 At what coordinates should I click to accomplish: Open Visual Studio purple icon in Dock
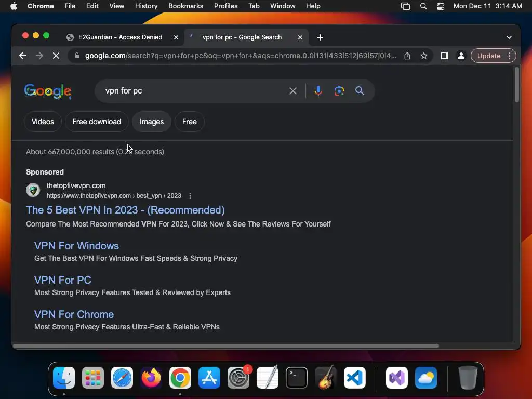coord(397,378)
